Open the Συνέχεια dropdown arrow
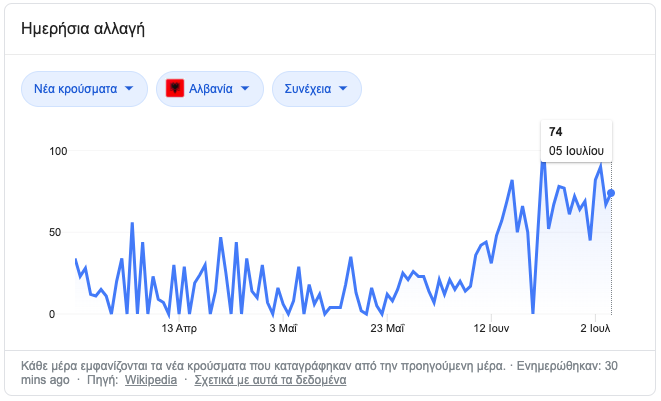Image resolution: width=661 pixels, height=401 pixels. [x=344, y=88]
